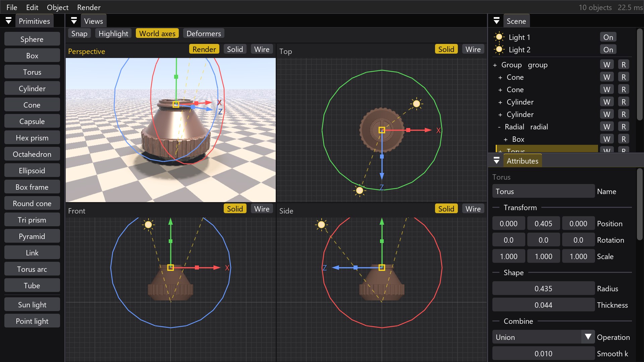Set Perspective view to Wire mode

262,49
